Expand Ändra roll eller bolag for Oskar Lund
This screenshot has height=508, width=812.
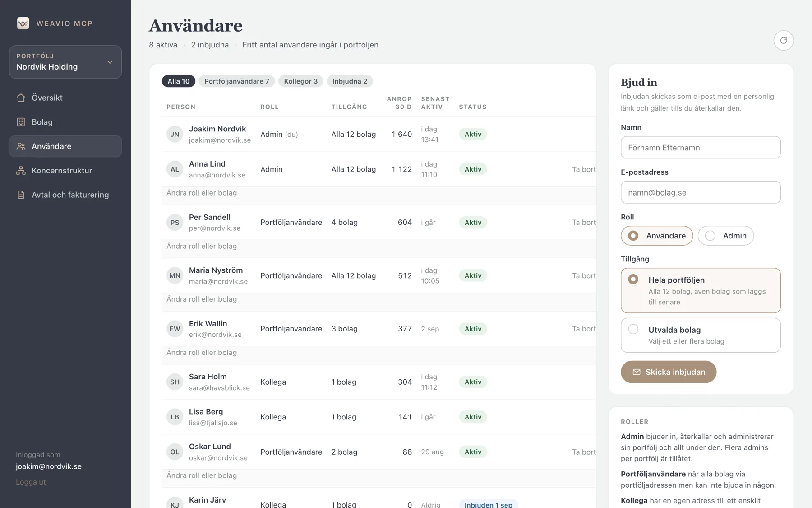point(202,475)
